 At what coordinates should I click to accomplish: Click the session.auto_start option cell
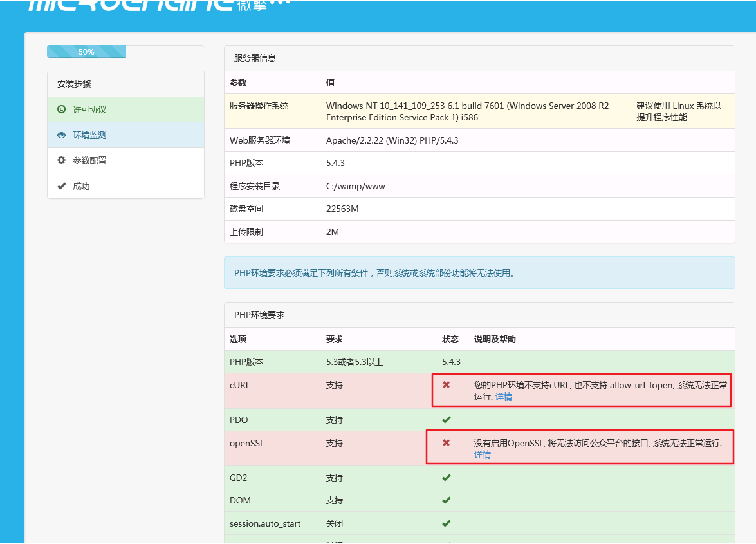(264, 523)
